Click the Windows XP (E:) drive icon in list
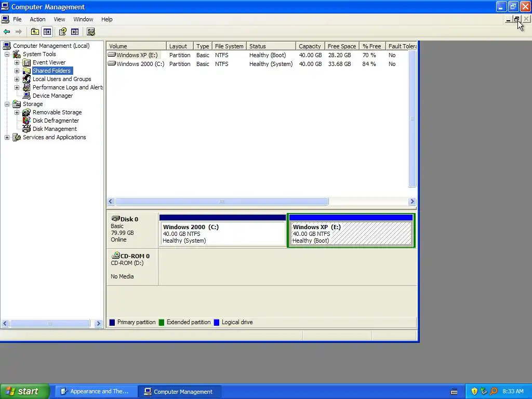The width and height of the screenshot is (532, 399). click(112, 54)
